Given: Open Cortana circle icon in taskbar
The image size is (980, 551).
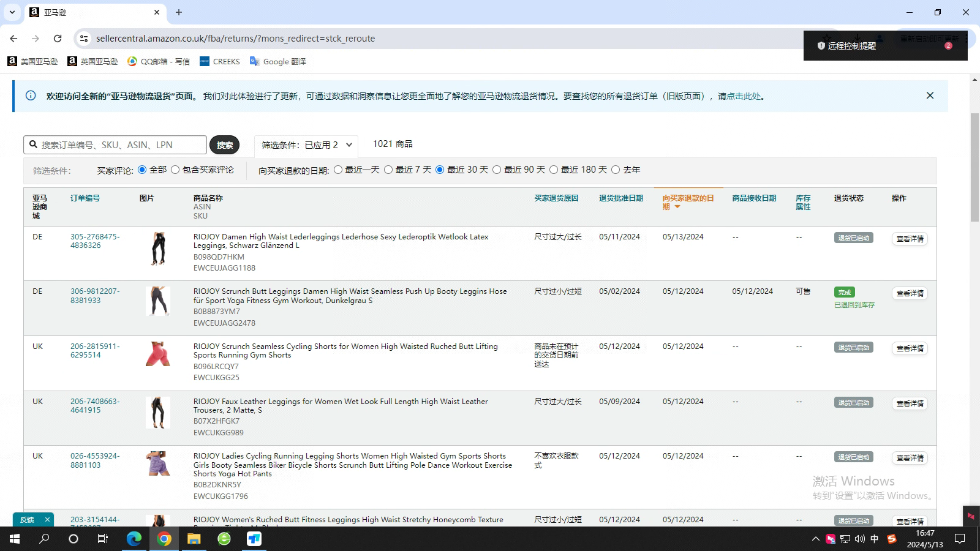Looking at the screenshot, I should (x=73, y=539).
